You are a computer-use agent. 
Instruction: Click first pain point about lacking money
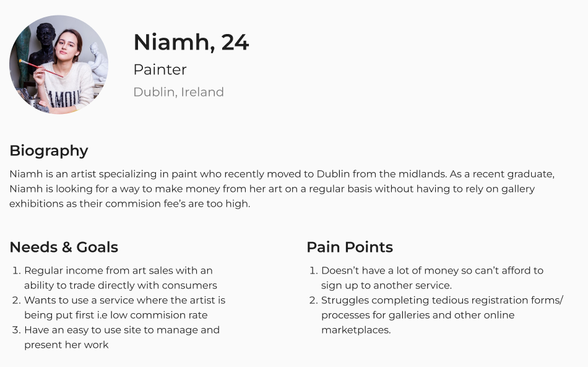431,278
